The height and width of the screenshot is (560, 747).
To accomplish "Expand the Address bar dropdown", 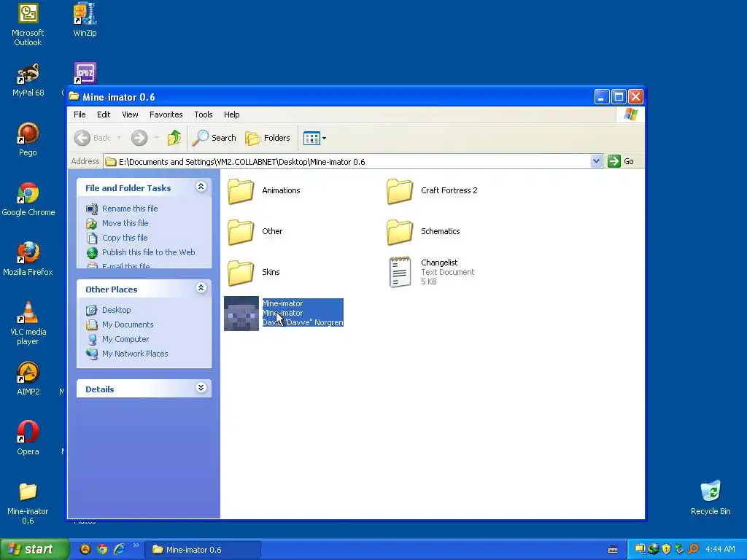I will tap(596, 161).
